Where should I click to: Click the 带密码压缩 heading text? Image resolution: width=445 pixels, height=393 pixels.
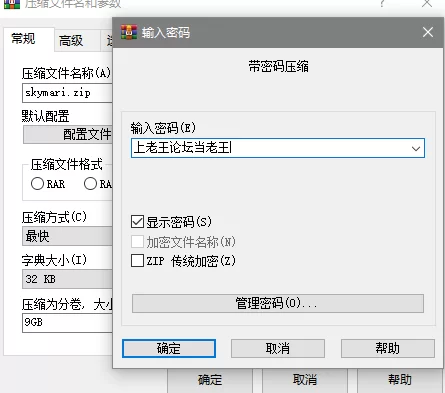click(x=278, y=66)
